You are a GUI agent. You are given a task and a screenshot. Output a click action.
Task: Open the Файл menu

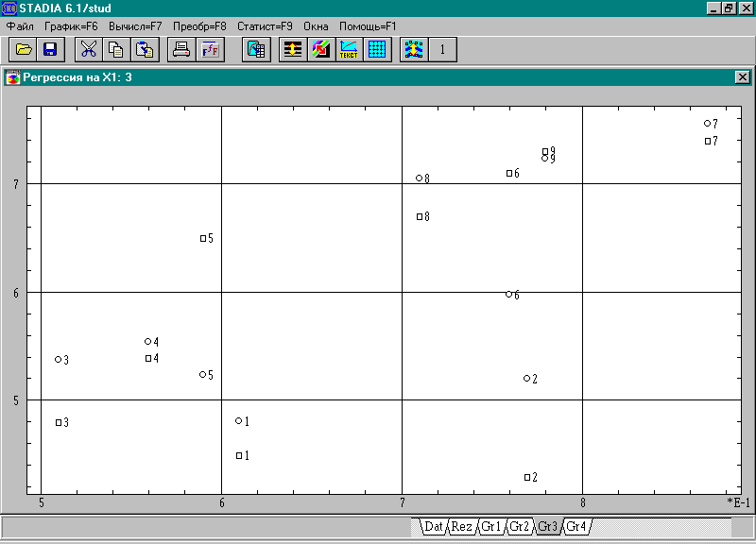click(20, 26)
